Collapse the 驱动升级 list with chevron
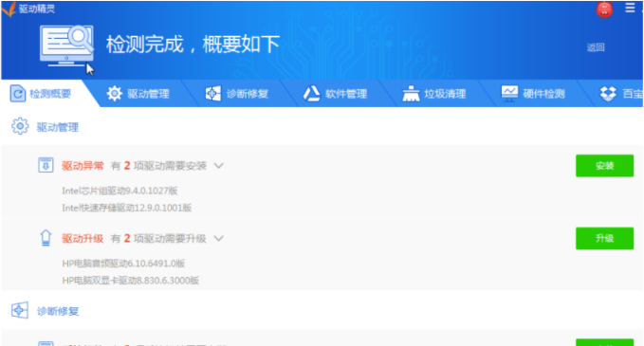 tap(218, 239)
